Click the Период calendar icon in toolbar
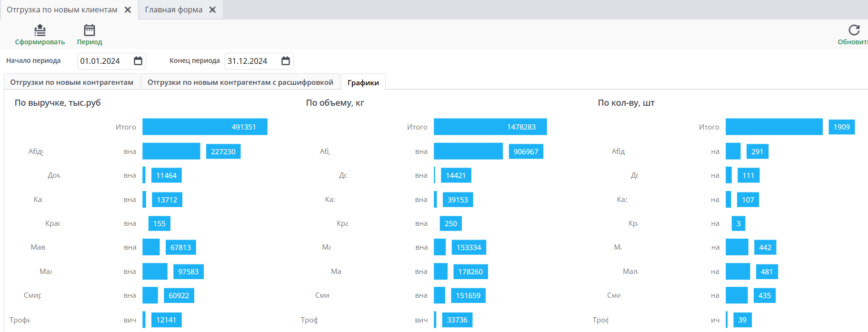The height and width of the screenshot is (332, 868). 90,30
